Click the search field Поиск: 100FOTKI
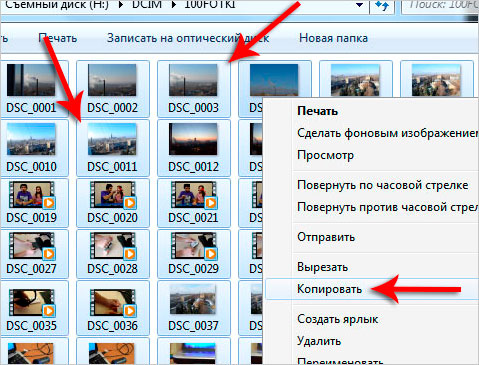The width and height of the screenshot is (479, 365). 440,5
